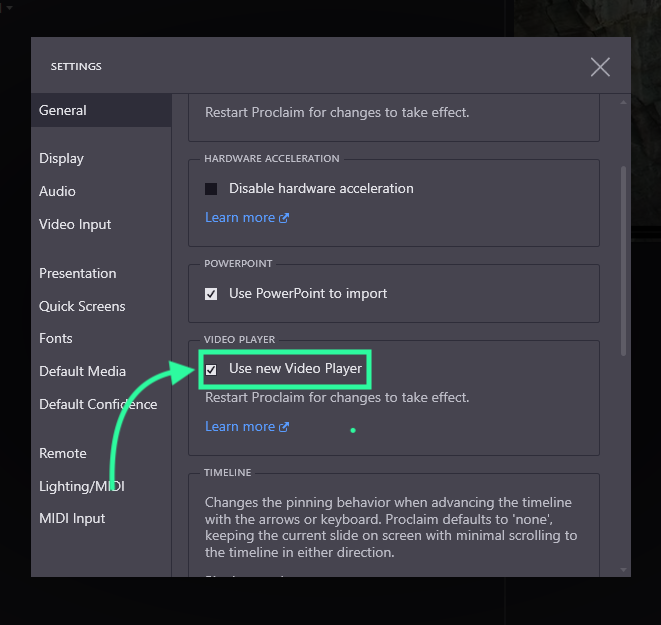
Task: Click the scrollbar down arrow
Action: (x=623, y=570)
